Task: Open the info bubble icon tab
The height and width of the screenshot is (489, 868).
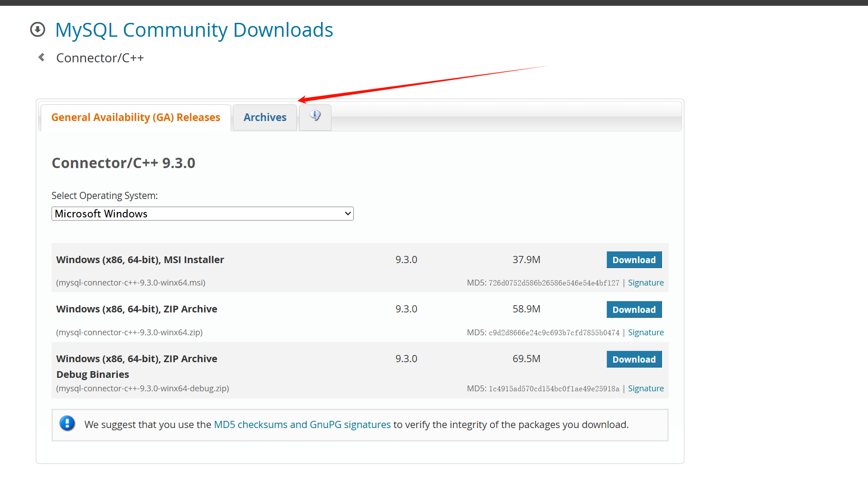Action: (x=315, y=116)
